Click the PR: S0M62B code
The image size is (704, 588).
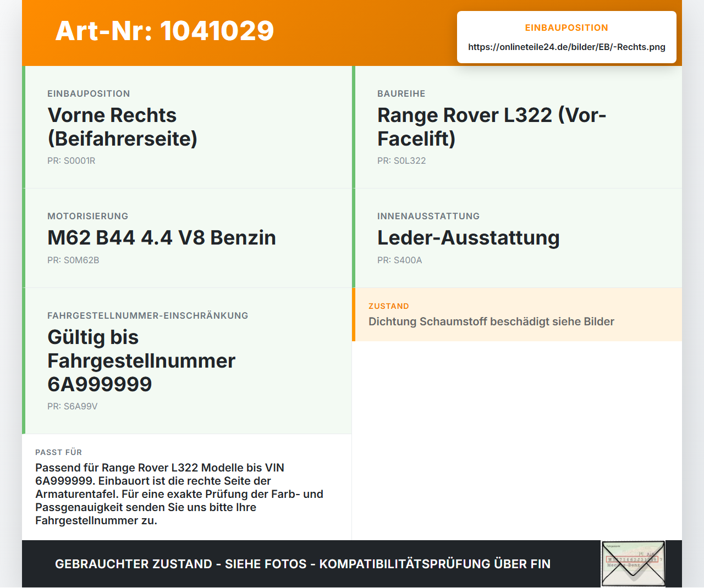tap(73, 260)
